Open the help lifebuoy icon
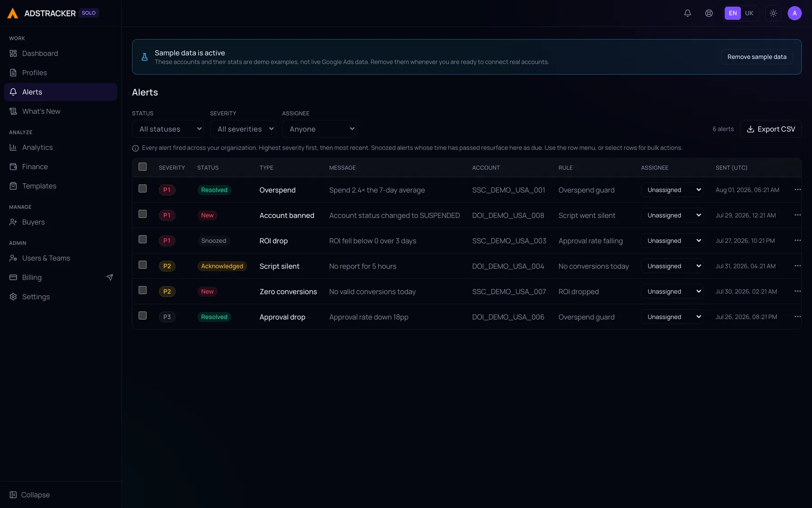 pos(709,13)
